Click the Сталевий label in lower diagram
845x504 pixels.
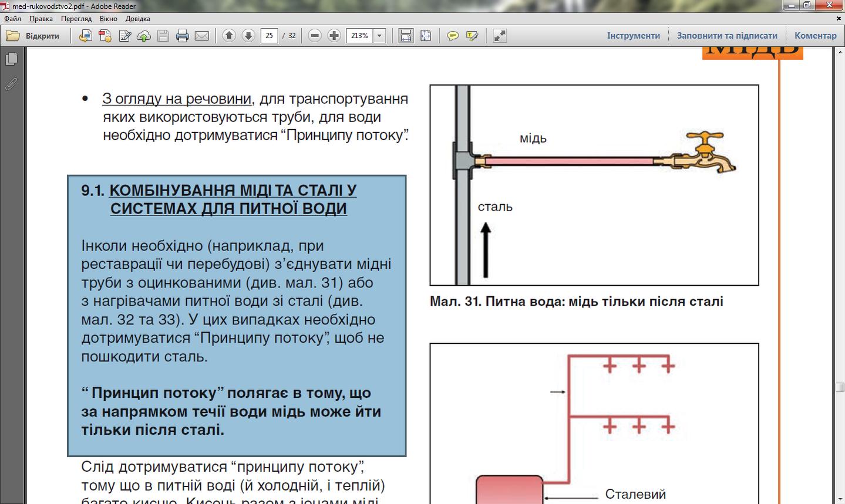pyautogui.click(x=635, y=495)
